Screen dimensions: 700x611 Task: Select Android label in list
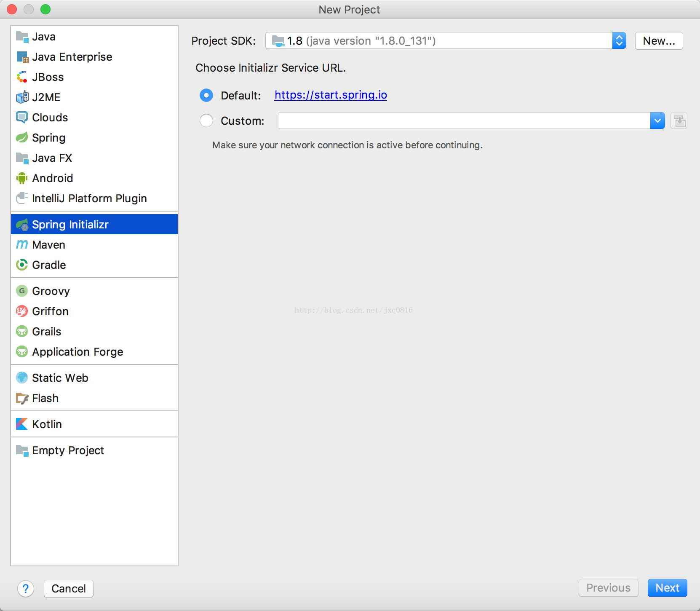click(x=53, y=178)
